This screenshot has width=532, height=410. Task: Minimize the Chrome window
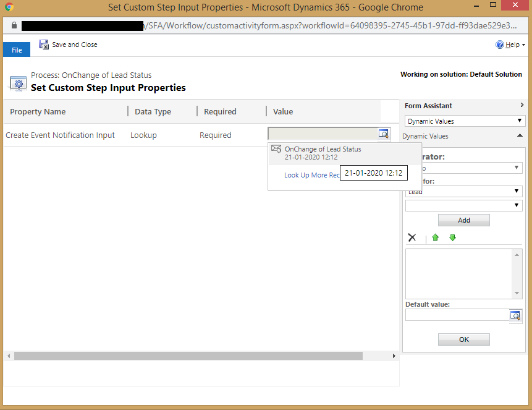[x=476, y=6]
